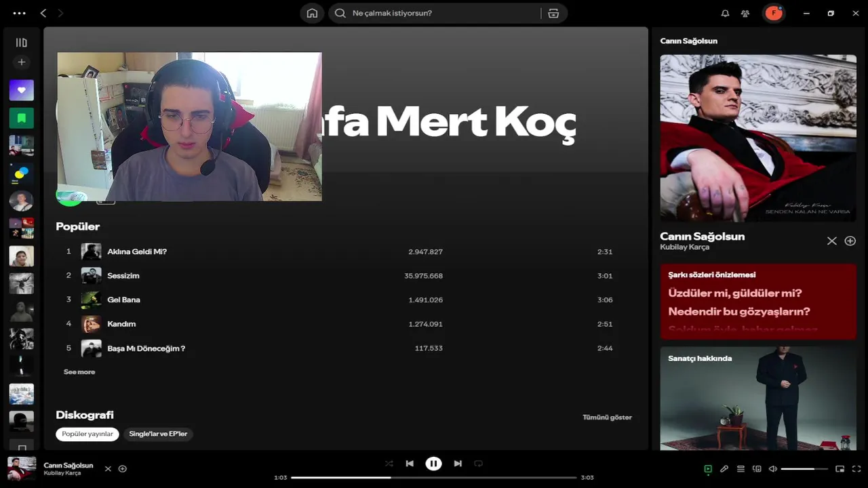The image size is (868, 488).
Task: Expand popular tracks with See more
Action: (x=79, y=372)
